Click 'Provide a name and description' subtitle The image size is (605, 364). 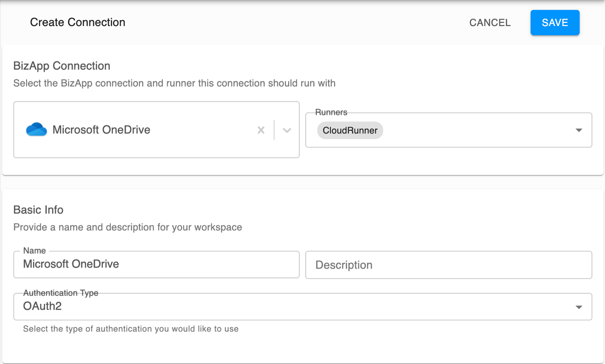pos(128,227)
